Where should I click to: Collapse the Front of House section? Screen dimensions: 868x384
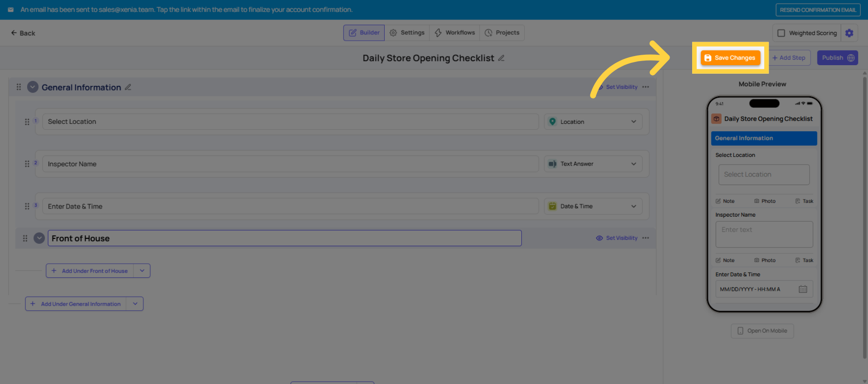[x=39, y=238]
